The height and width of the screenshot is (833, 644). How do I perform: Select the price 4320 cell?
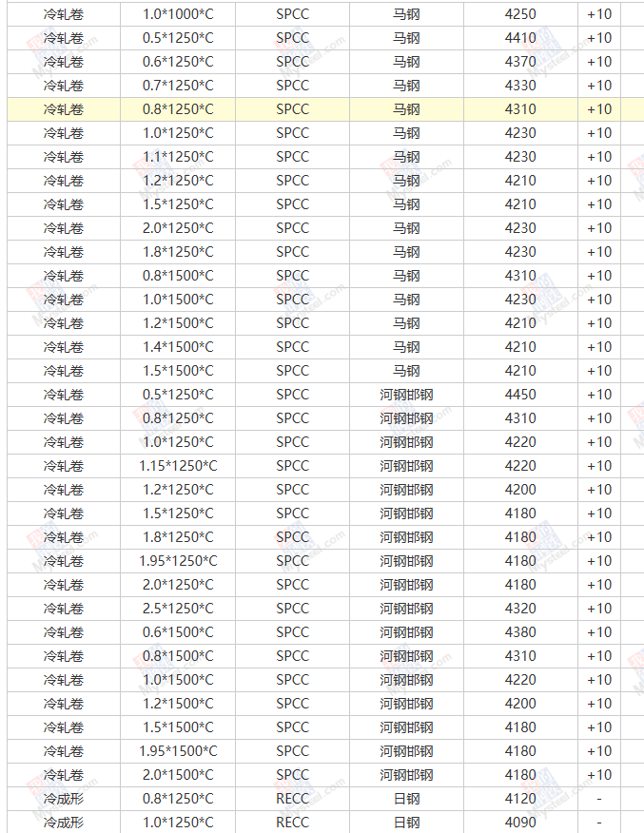click(x=520, y=609)
